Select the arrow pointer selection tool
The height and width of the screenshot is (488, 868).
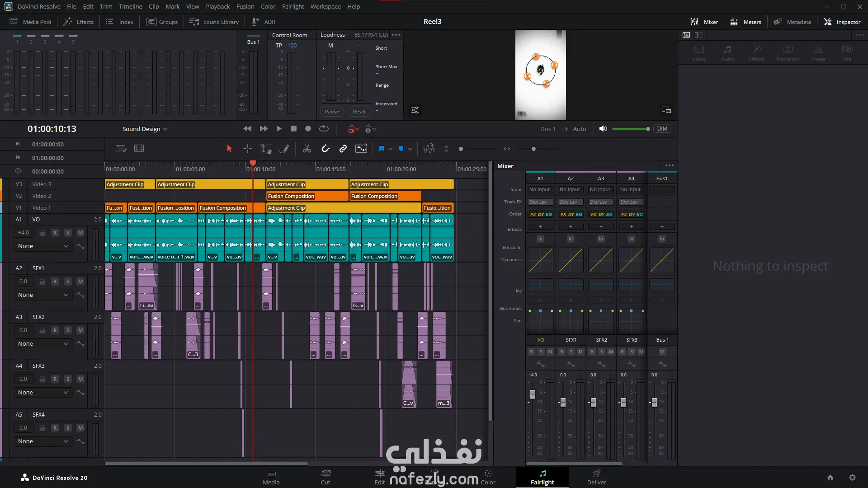coord(229,149)
